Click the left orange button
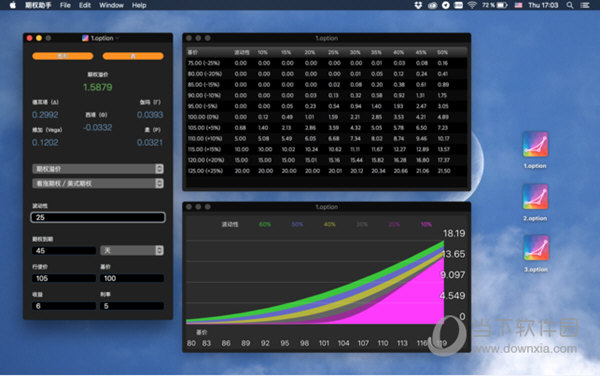Image resolution: width=600 pixels, height=376 pixels. click(63, 56)
